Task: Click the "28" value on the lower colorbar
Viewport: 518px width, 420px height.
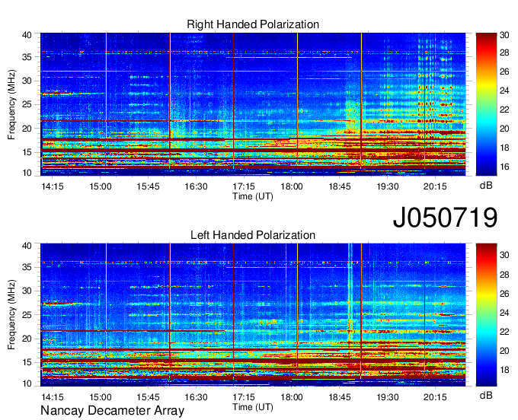Action: pyautogui.click(x=504, y=275)
